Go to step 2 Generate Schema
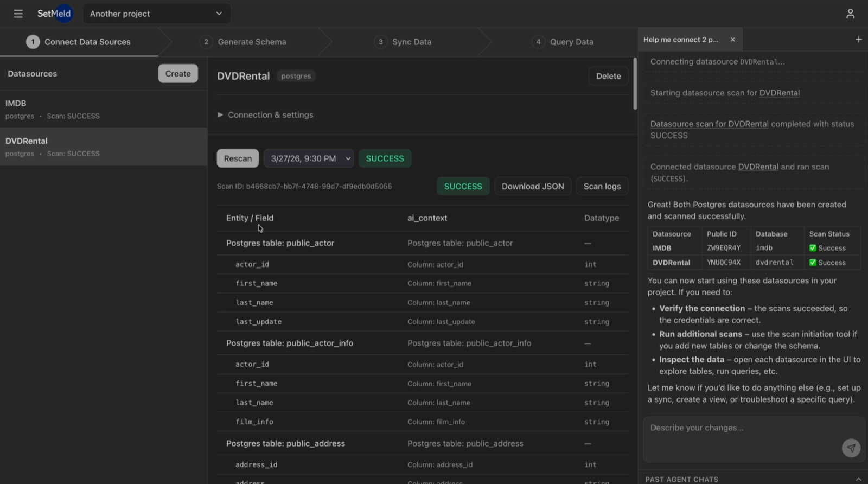The image size is (868, 484). coord(244,42)
